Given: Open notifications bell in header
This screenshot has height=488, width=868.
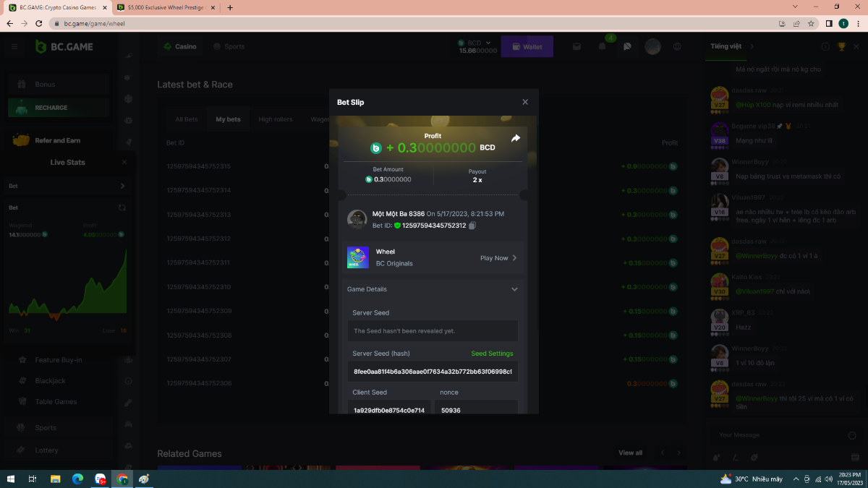Looking at the screenshot, I should pos(602,46).
